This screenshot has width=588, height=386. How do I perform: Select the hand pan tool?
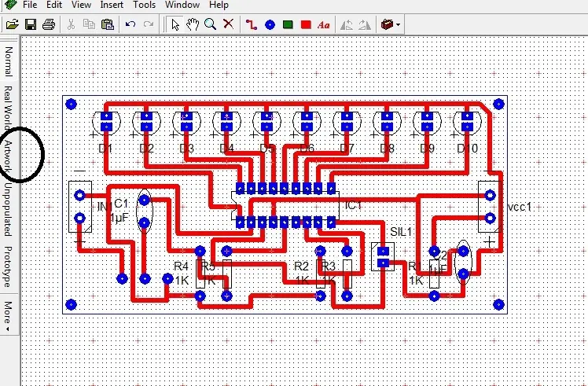[x=193, y=24]
